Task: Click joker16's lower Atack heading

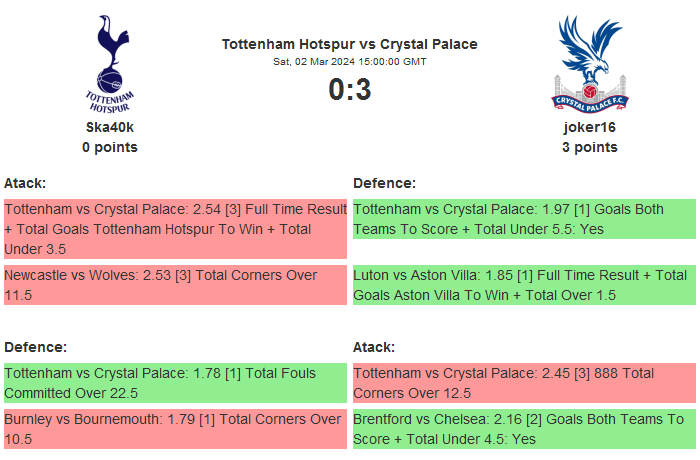Action: point(374,347)
